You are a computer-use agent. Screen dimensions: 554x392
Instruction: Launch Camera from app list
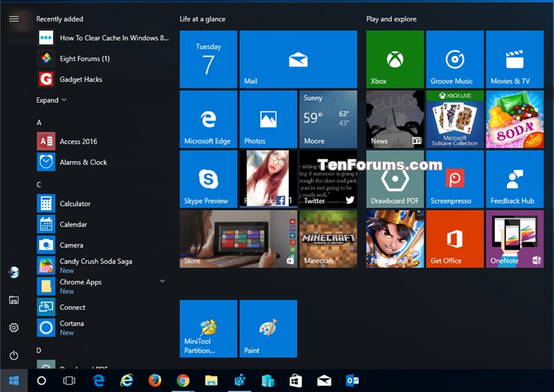(103, 245)
